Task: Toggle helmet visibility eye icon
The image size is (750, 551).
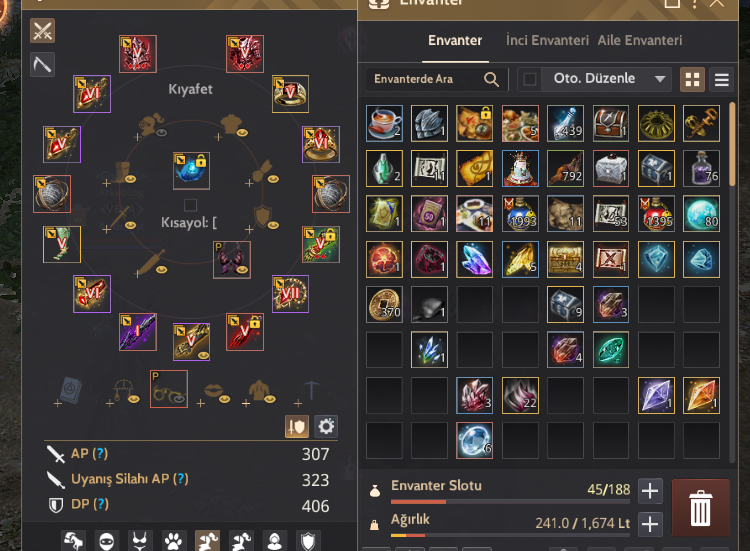Action: pos(162,132)
